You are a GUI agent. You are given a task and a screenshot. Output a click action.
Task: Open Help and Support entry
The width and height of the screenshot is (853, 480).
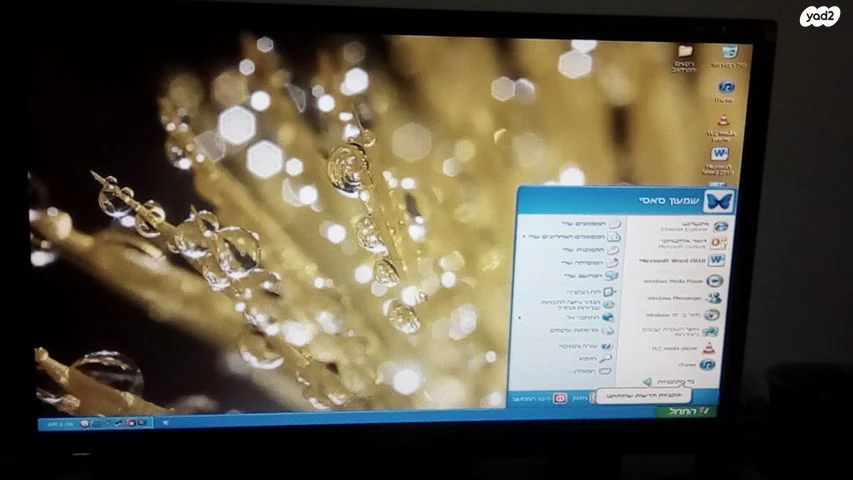pyautogui.click(x=584, y=346)
